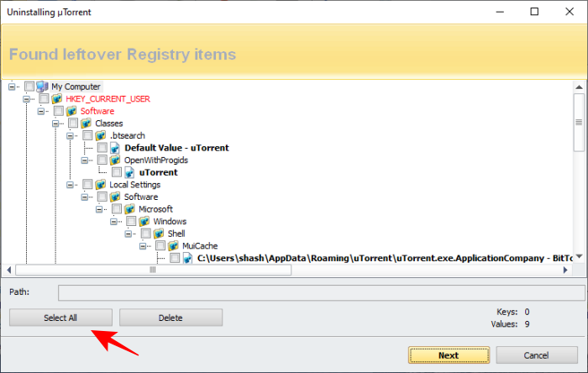Check the .btsearch key checkbox
588x373 pixels.
[87, 135]
